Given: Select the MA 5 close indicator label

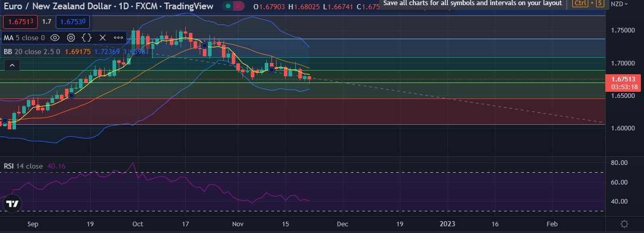Looking at the screenshot, I should (x=24, y=38).
